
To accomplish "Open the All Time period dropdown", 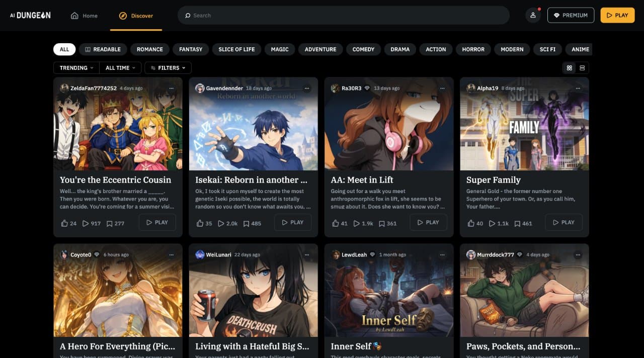I will pos(120,68).
